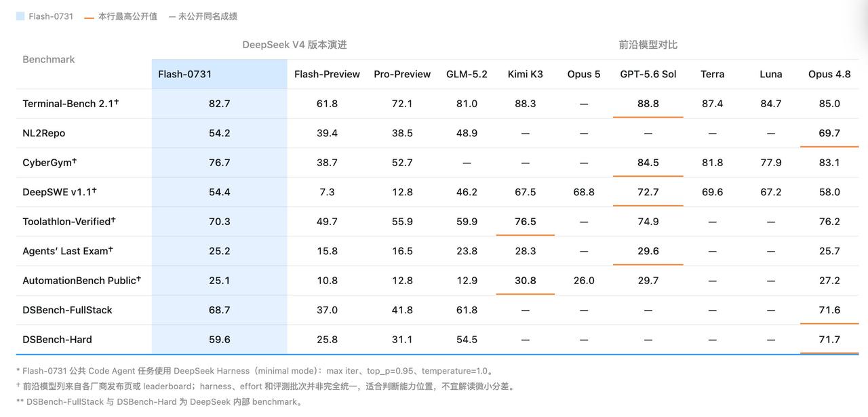This screenshot has height=417, width=868.
Task: Click the DeepSeek Harness footnote line
Action: [x=256, y=371]
